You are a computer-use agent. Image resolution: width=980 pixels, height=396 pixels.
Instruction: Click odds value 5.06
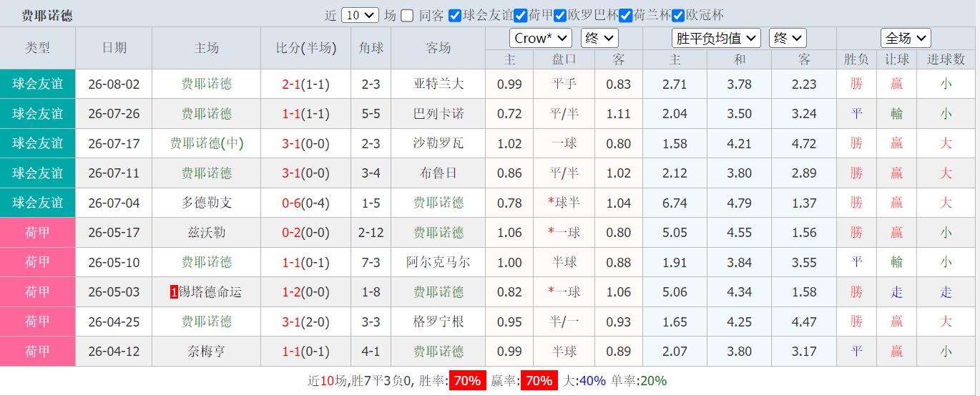[675, 292]
